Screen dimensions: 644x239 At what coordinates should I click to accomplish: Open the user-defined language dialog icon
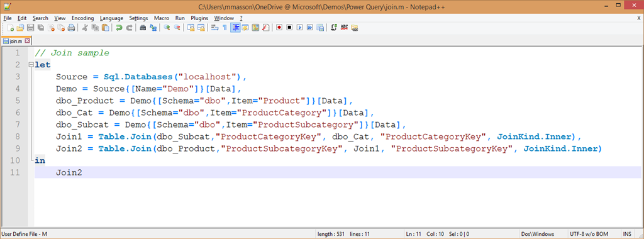pos(245,28)
